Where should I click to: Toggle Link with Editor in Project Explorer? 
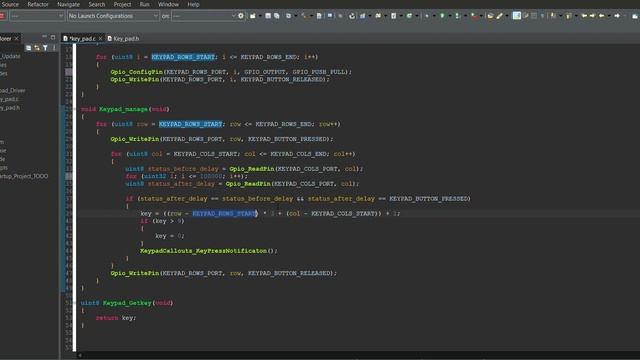coord(37,48)
